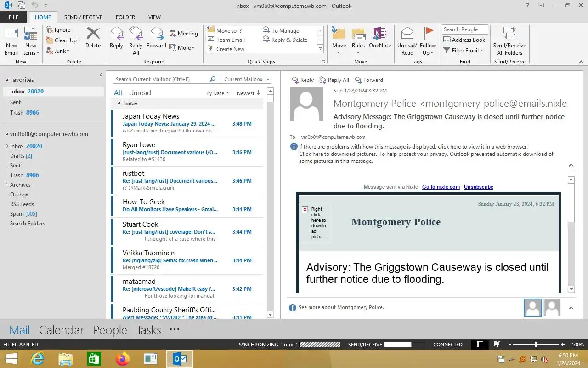Viewport: 588px width, 368px height.
Task: Open the Follow Up flag menu
Action: pyautogui.click(x=428, y=41)
